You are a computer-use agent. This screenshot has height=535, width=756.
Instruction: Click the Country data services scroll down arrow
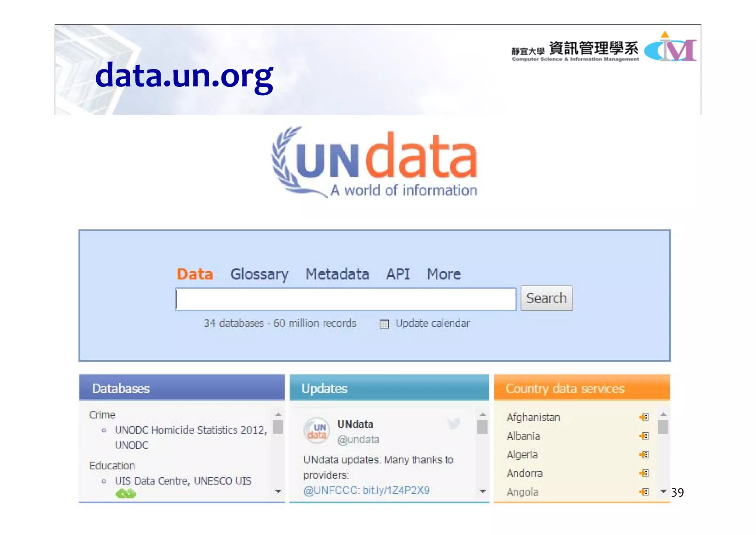pos(663,491)
